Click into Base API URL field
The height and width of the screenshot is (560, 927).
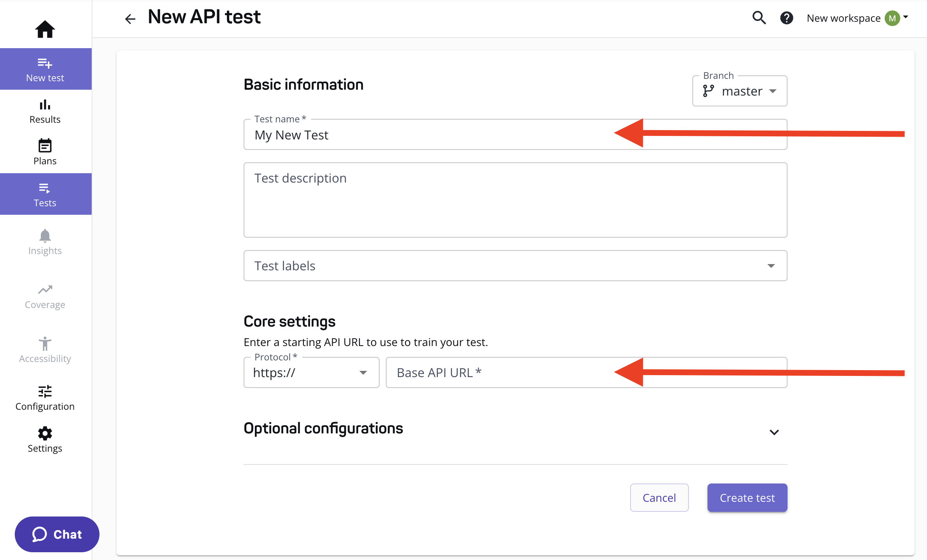coord(505,372)
